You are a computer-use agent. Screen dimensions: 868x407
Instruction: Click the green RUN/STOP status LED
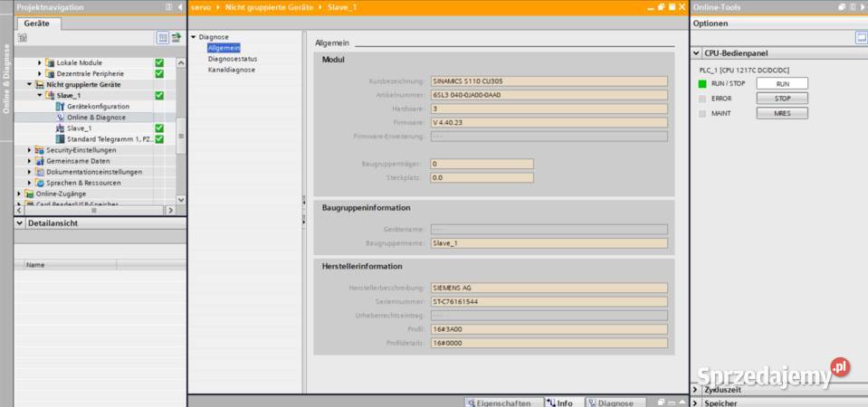[x=702, y=83]
